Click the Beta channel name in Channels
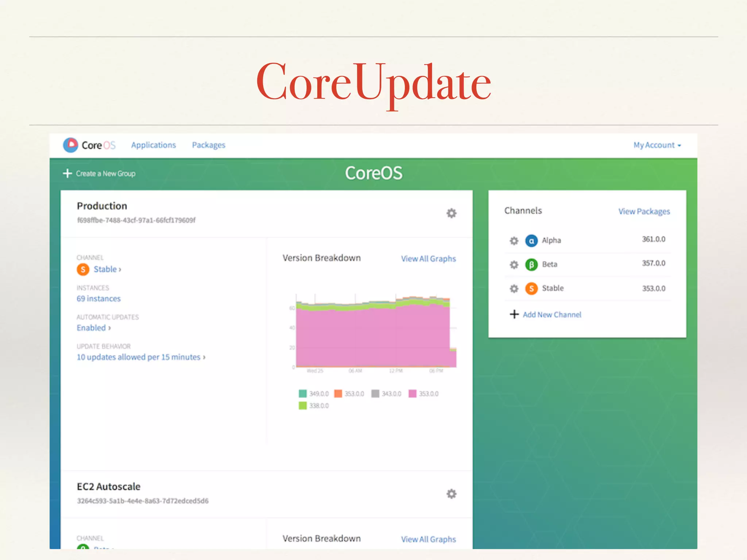 [x=549, y=264]
